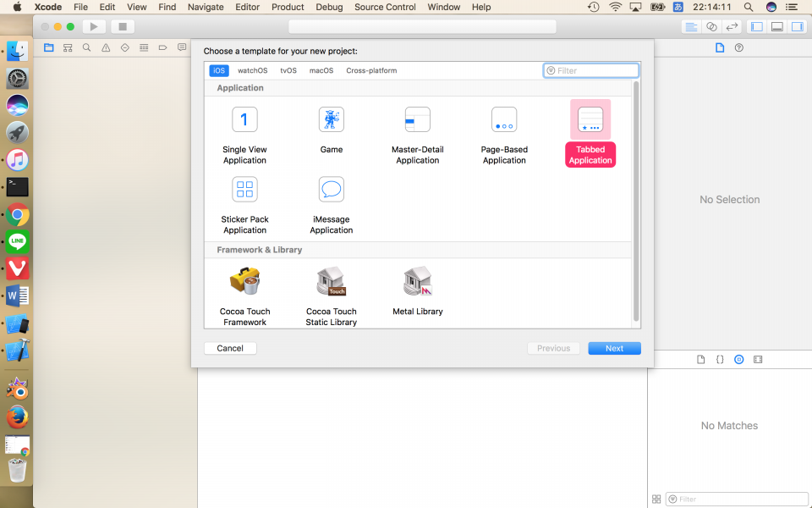Click the Cancel button
This screenshot has height=508, width=812.
[230, 348]
